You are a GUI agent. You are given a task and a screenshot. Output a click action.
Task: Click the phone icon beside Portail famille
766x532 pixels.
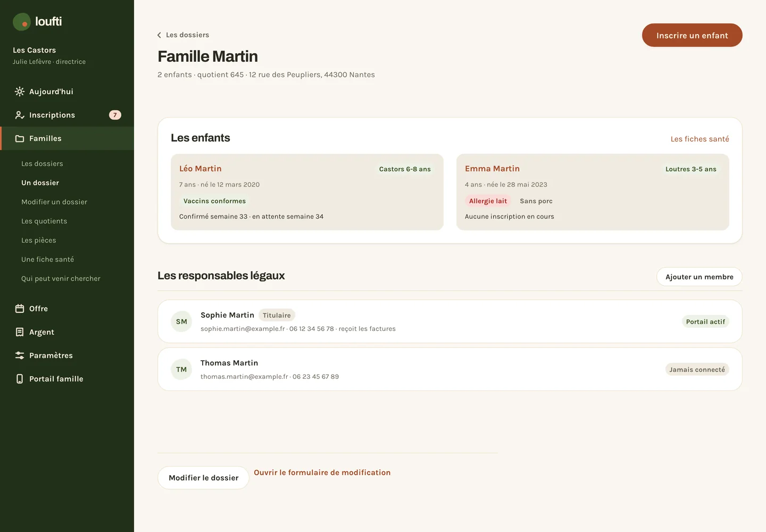tap(20, 379)
